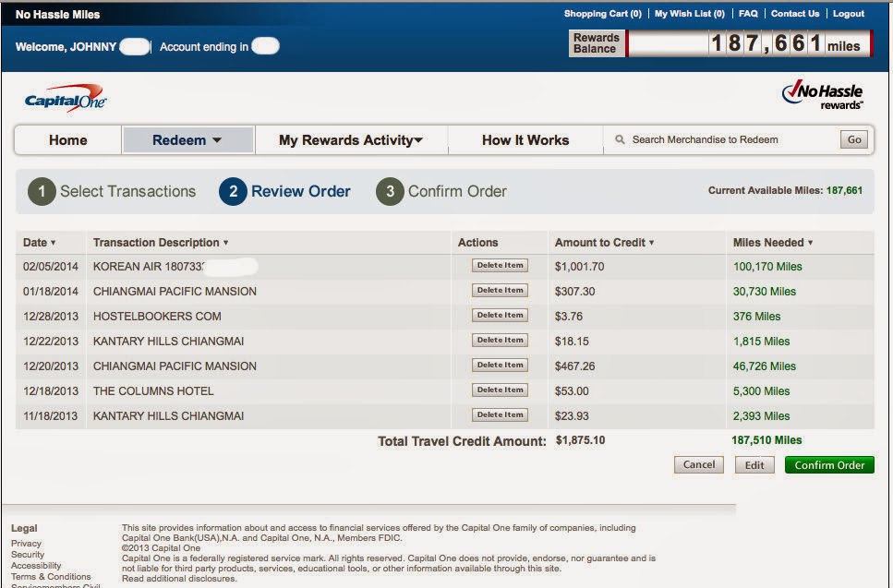The image size is (893, 588).
Task: Sort by Date column arrow
Action: pos(53,243)
